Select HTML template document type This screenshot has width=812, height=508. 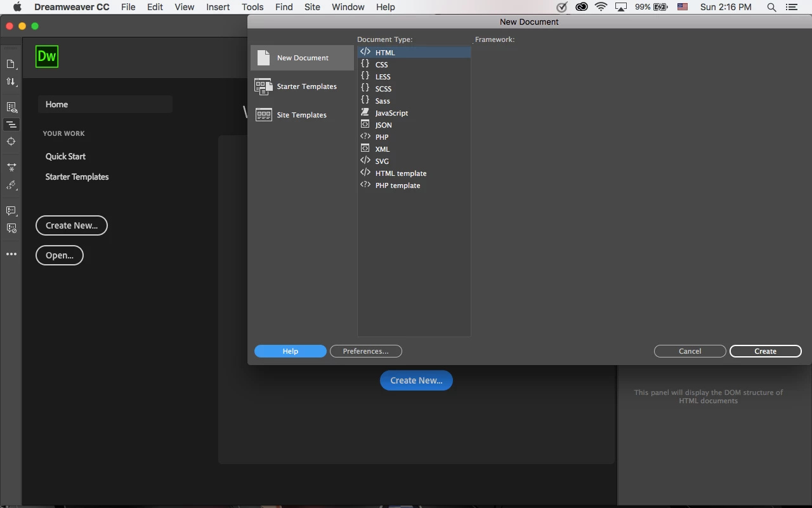click(414, 173)
